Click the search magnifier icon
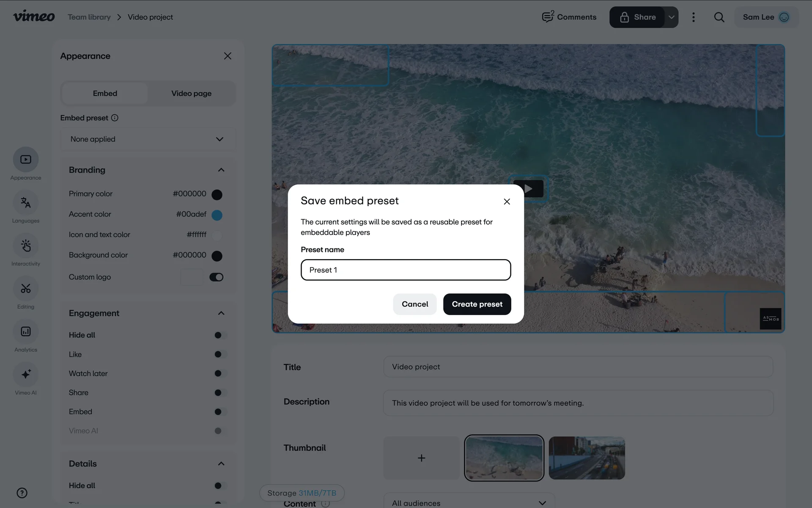812x508 pixels. tap(719, 17)
